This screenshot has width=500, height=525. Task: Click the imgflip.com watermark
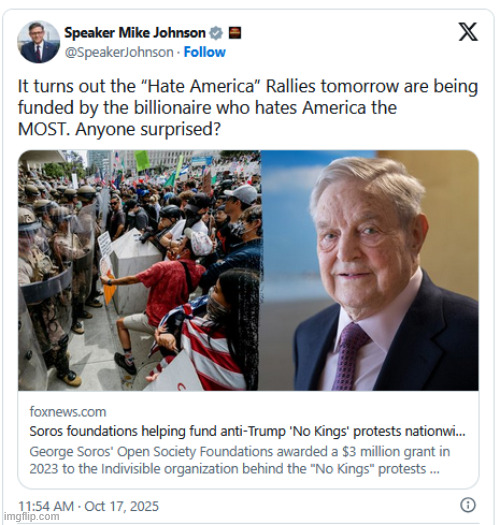[31, 516]
